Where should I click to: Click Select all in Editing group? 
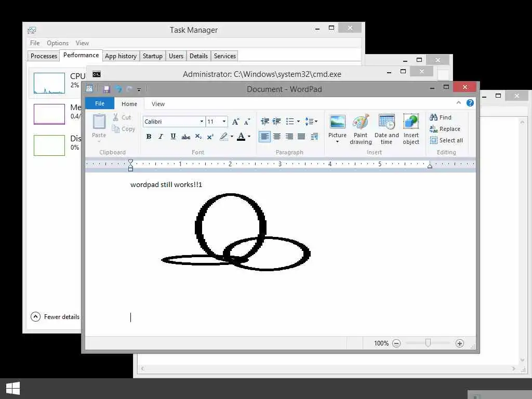point(446,140)
